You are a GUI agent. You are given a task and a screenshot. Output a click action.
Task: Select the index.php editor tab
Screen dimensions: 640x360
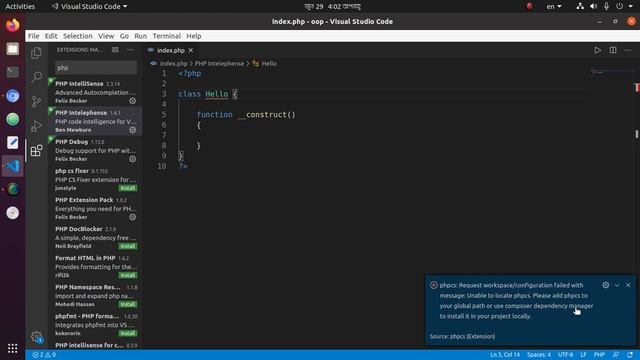tap(171, 50)
